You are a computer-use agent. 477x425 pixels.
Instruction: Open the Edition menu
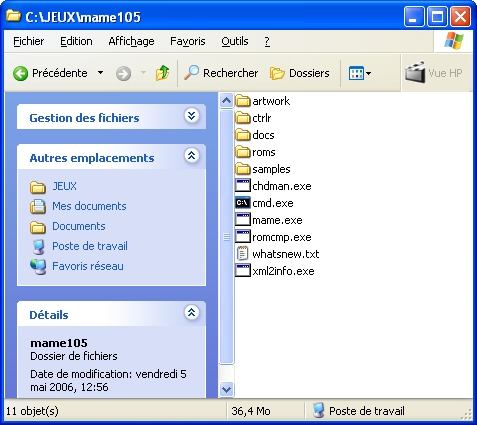pos(76,41)
